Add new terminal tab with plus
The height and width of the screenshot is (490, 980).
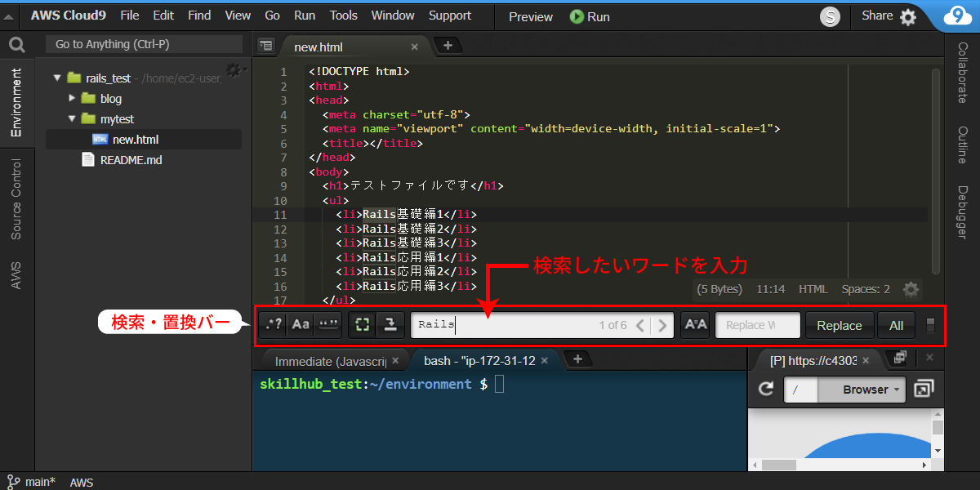click(577, 359)
